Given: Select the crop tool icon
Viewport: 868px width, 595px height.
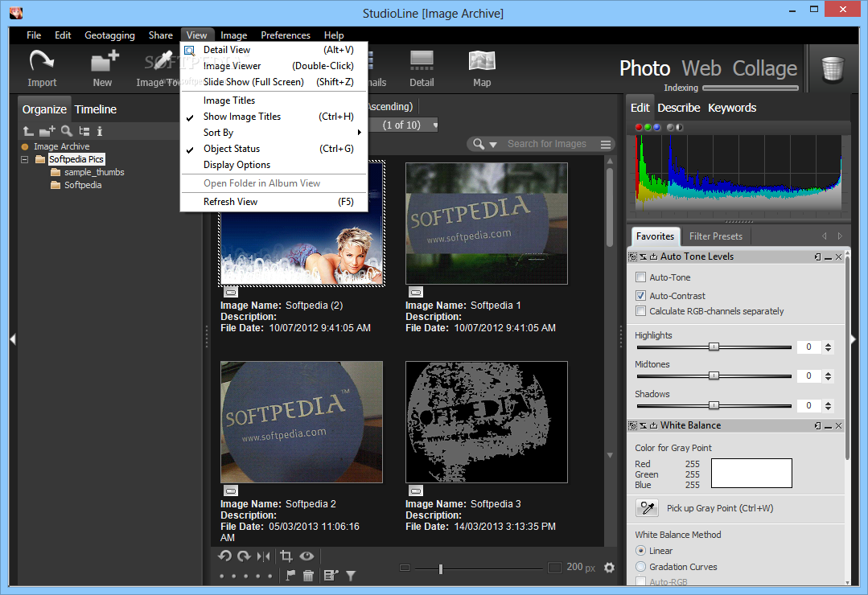Looking at the screenshot, I should (286, 556).
